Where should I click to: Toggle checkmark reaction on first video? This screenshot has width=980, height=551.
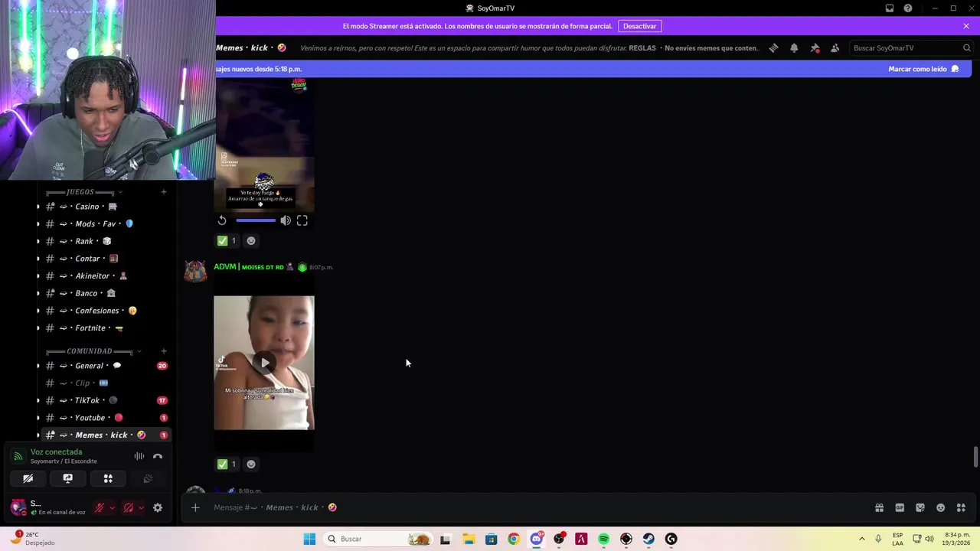click(227, 241)
